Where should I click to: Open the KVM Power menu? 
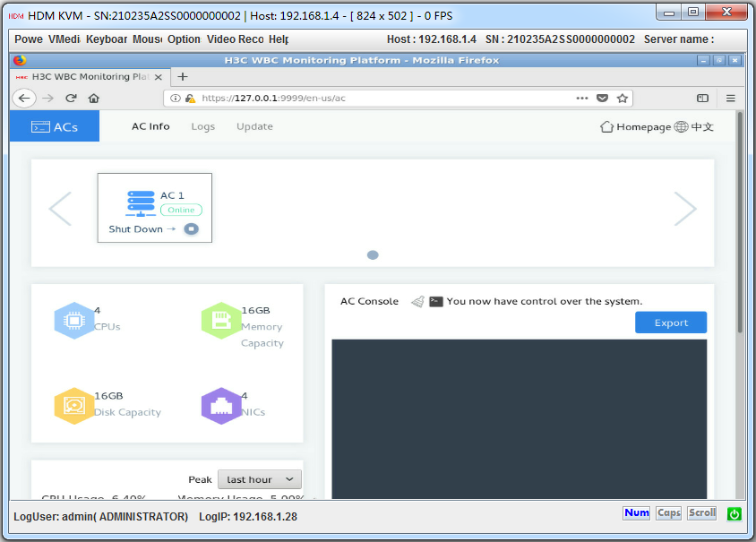click(29, 39)
